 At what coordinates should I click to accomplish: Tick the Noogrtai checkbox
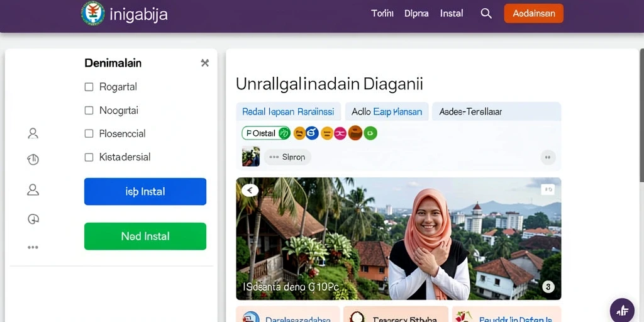pyautogui.click(x=89, y=111)
